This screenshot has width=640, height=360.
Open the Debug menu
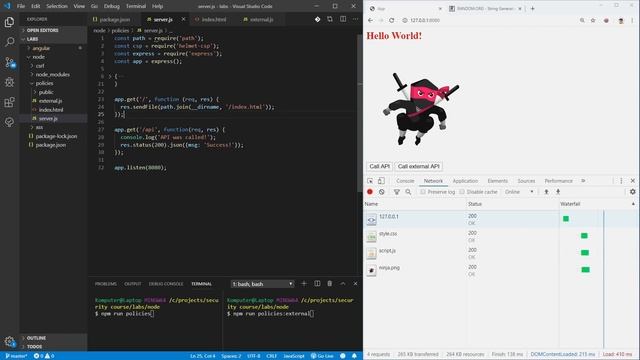(x=111, y=6)
